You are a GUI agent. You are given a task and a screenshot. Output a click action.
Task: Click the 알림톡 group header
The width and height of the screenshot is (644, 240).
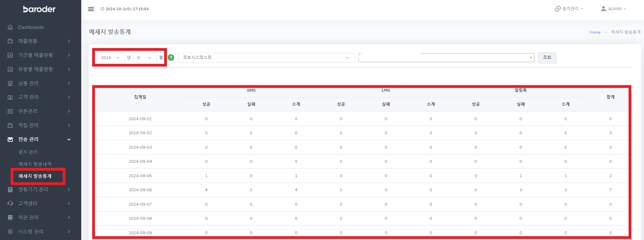[x=521, y=90]
